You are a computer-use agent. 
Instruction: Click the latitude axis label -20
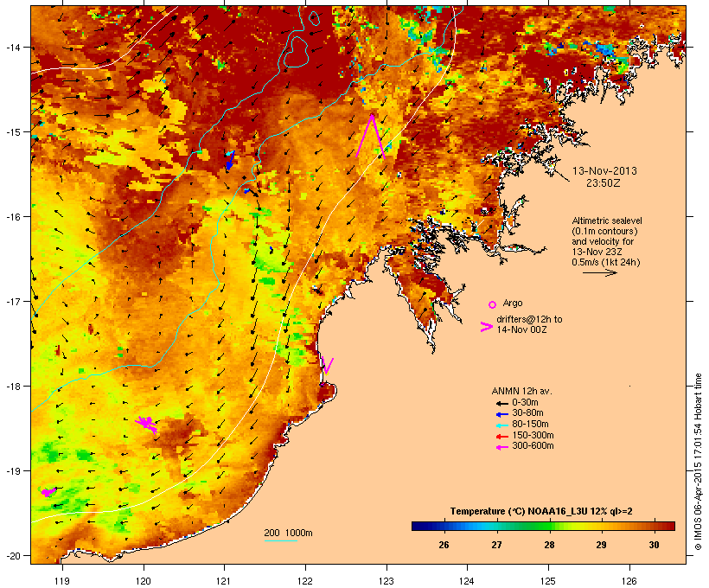[x=13, y=555]
